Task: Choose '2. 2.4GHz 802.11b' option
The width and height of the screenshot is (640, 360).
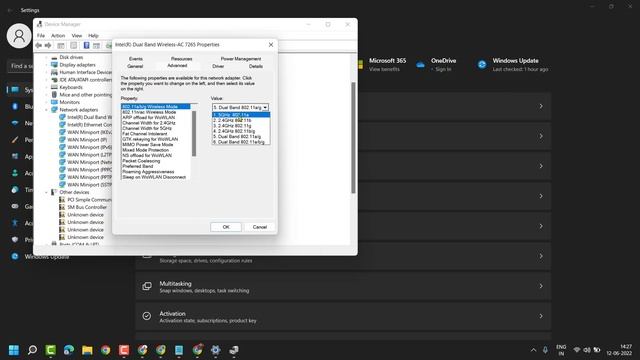Action: pos(241,120)
